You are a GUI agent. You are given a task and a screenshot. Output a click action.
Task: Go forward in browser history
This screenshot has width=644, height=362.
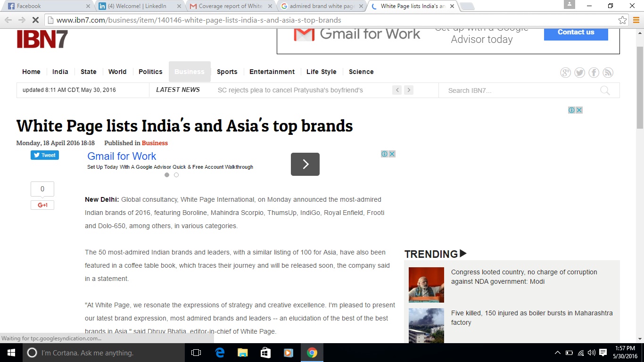tap(22, 20)
